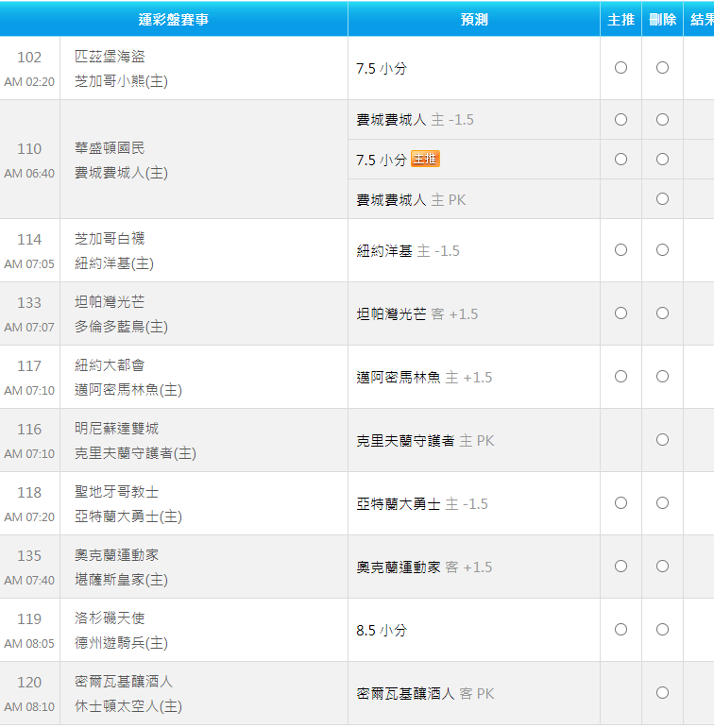Image resolution: width=714 pixels, height=728 pixels.
Task: Click prediction text 8.5 小分
Action: (382, 631)
